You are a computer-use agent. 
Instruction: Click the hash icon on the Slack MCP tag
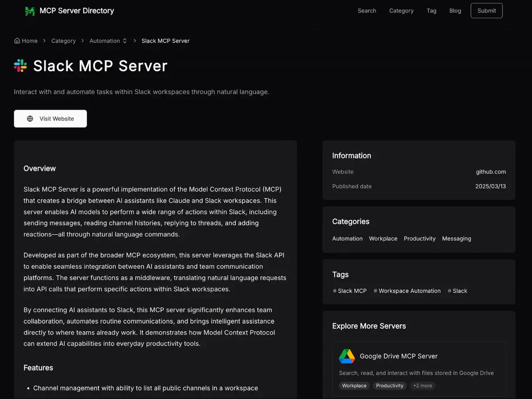click(x=334, y=291)
